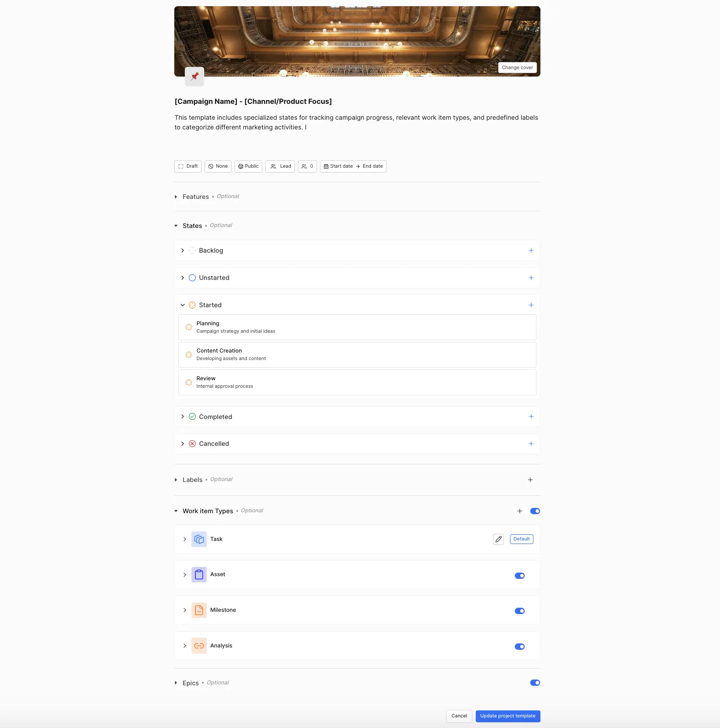Add a state to the Completed group
Viewport: 720px width, 728px height.
(531, 416)
